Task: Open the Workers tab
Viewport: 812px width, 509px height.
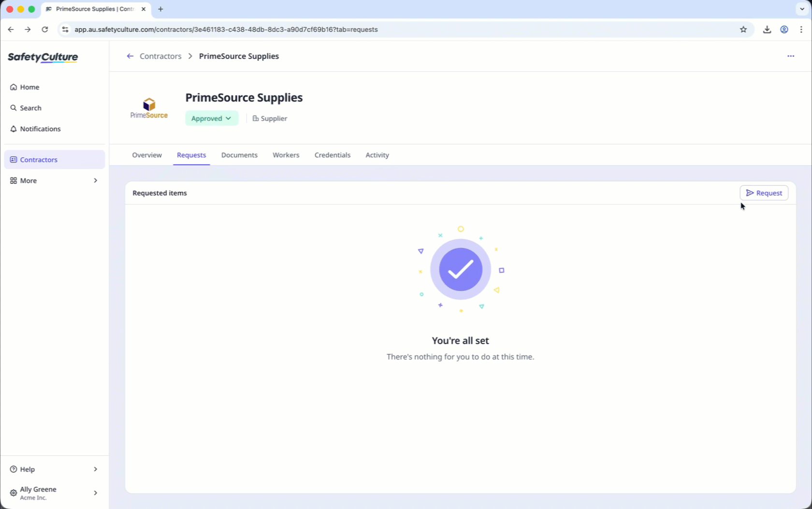Action: [x=286, y=155]
